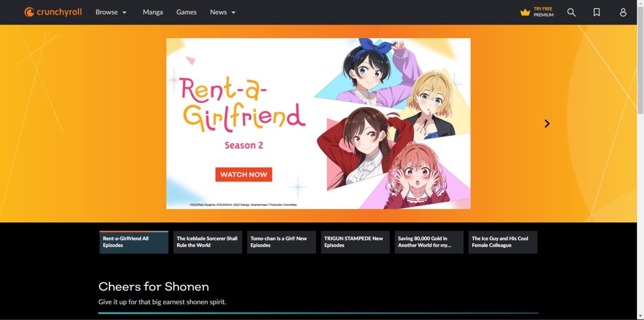Open the Rent-a-Girlfriend Season 2 banner
644x320 pixels.
pyautogui.click(x=318, y=123)
